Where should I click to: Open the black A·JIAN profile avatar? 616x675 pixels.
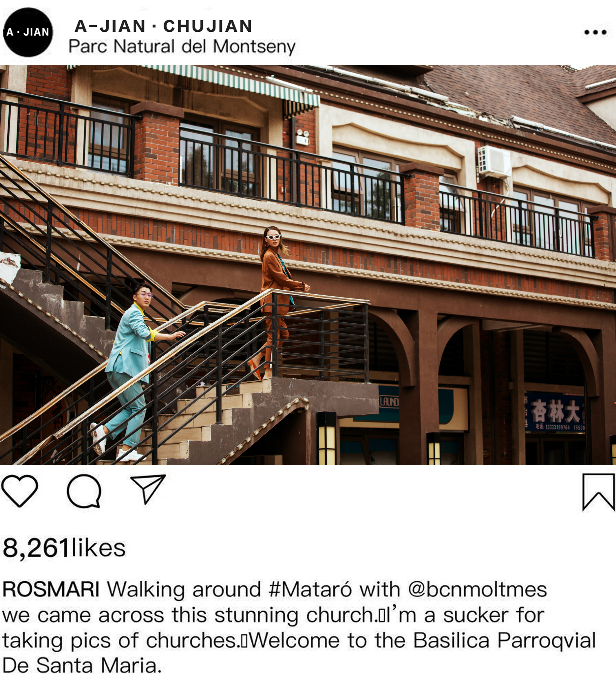pyautogui.click(x=28, y=32)
